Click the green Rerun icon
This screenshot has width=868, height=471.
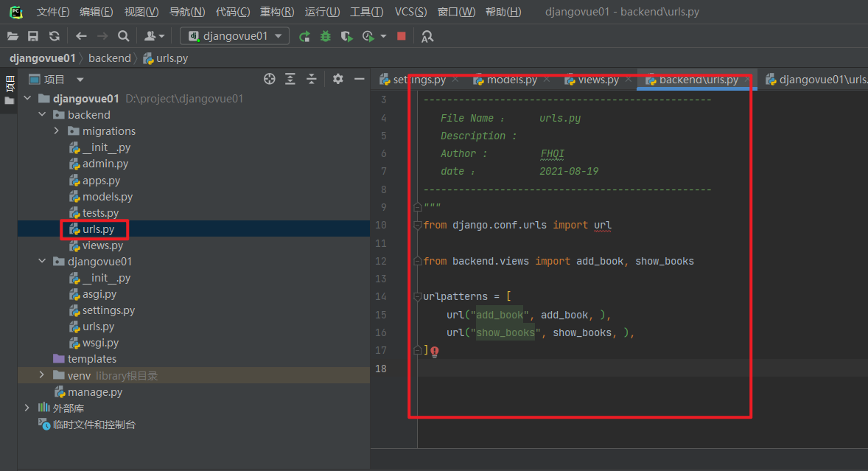tap(304, 37)
